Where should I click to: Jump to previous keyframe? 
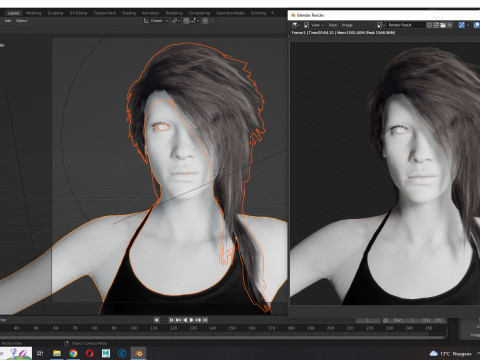coord(178,320)
